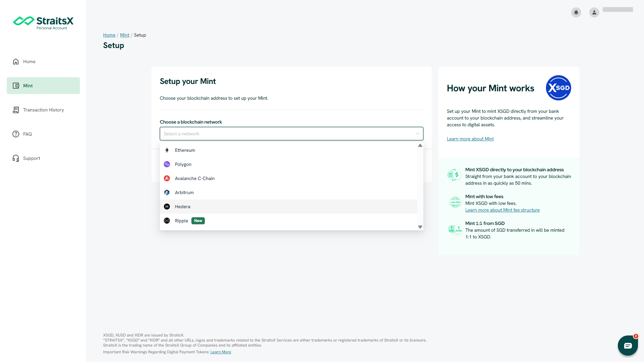Click the Low Fees badge icon

click(455, 202)
